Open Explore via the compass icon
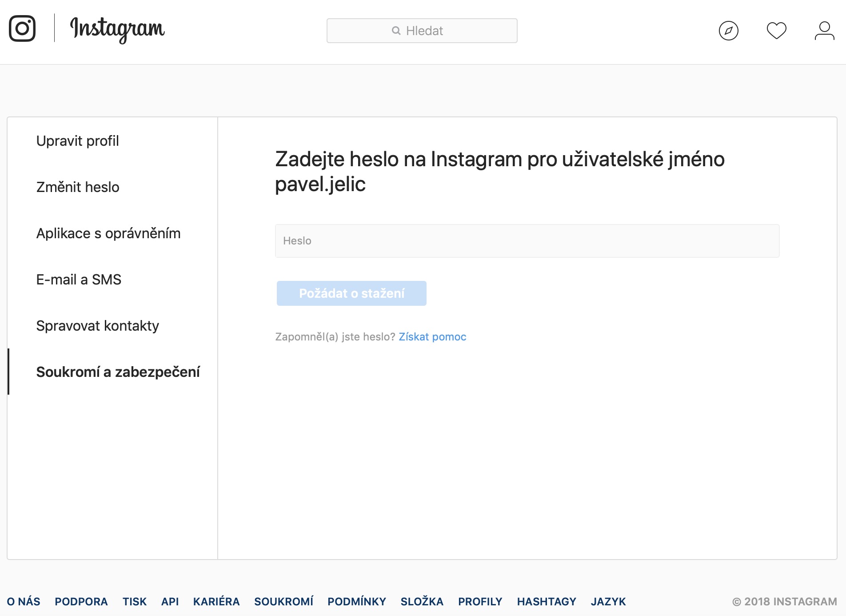This screenshot has height=616, width=846. (728, 31)
